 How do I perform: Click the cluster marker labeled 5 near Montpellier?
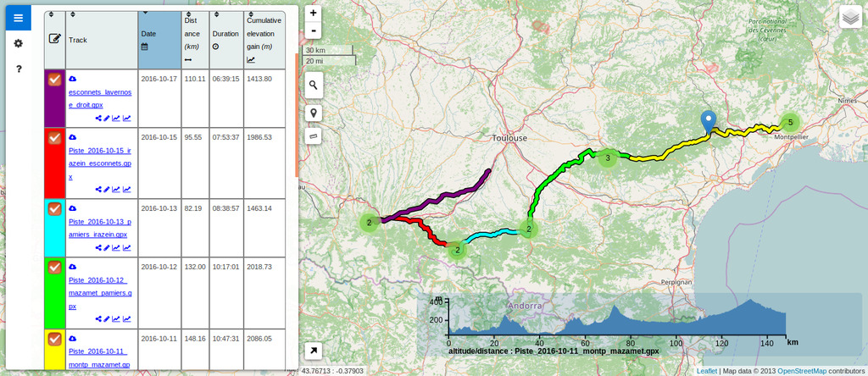click(790, 122)
